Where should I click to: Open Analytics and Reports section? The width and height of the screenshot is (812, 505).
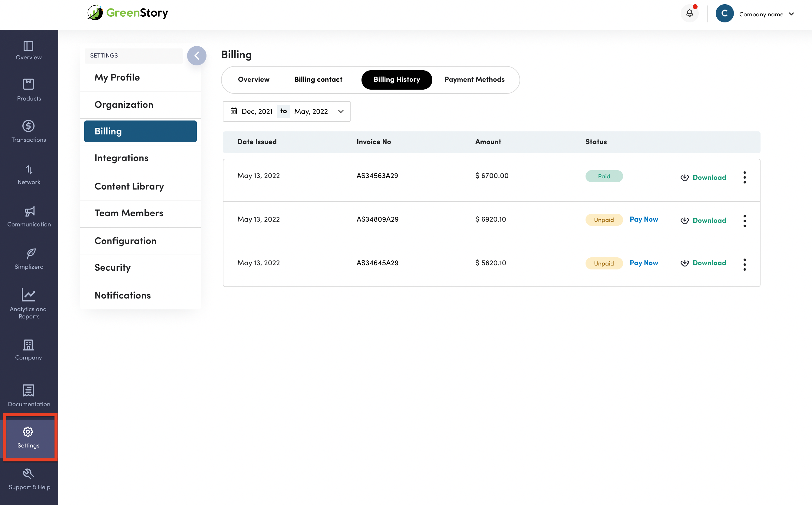click(x=29, y=303)
